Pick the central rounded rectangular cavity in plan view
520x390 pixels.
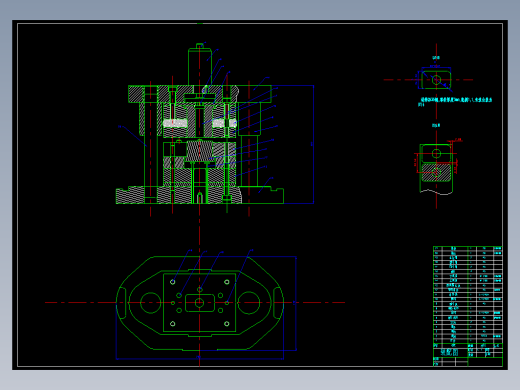200,303
